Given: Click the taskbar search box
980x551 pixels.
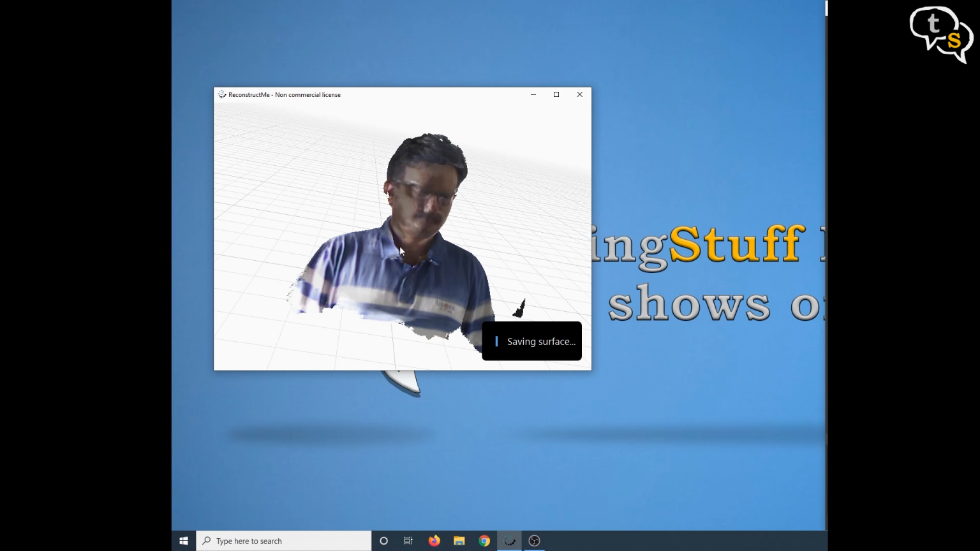Looking at the screenshot, I should coord(284,541).
